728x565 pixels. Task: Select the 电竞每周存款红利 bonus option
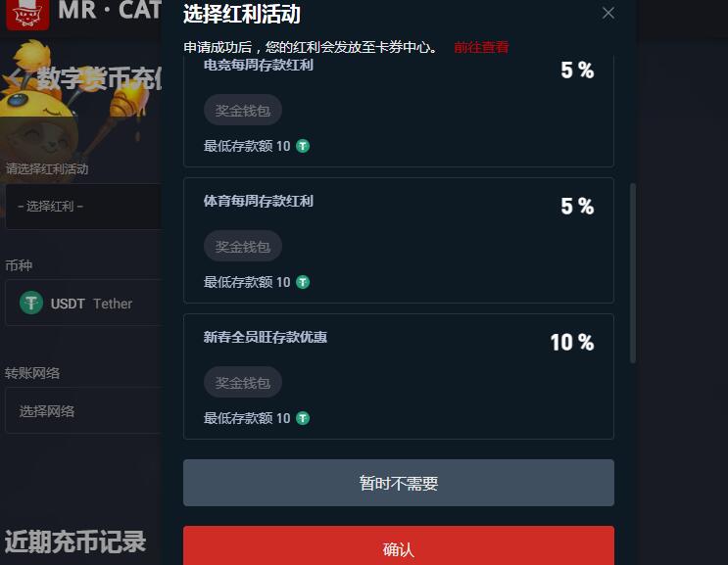coord(399,112)
